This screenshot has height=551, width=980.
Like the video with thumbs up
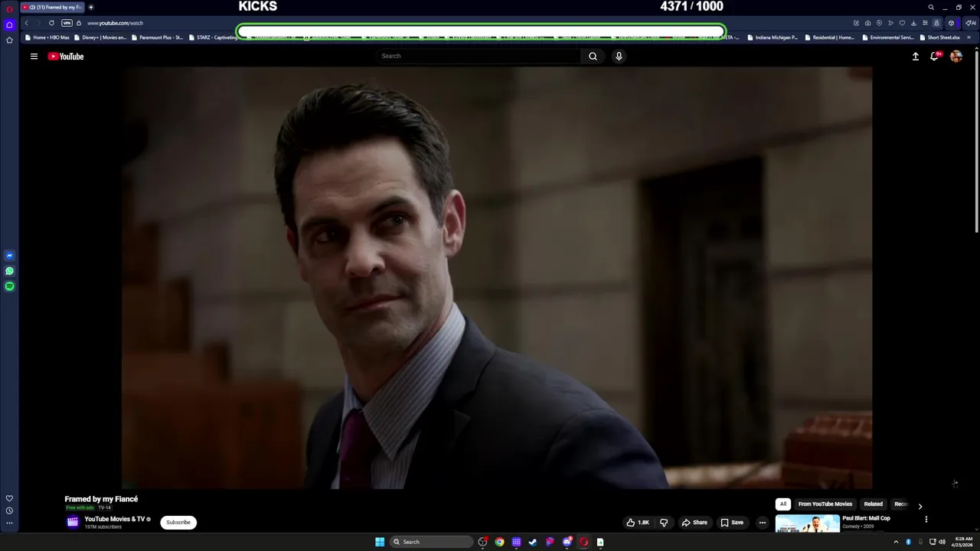pyautogui.click(x=638, y=523)
